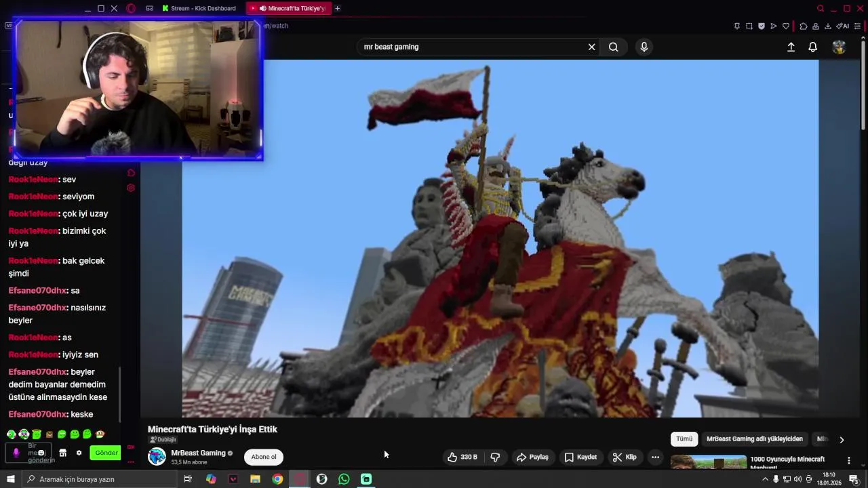Image resolution: width=868 pixels, height=488 pixels.
Task: Open more actions three-dot menu under video
Action: (x=655, y=457)
